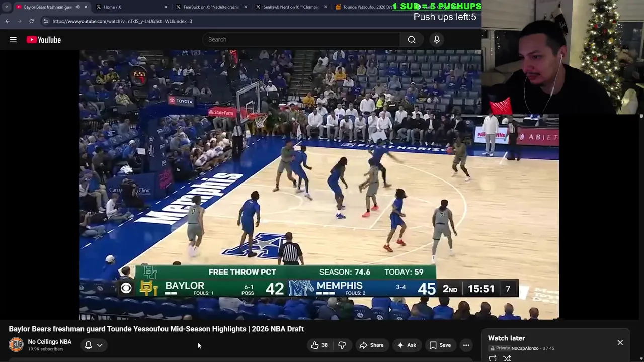Open the Share dialog

[x=371, y=345]
